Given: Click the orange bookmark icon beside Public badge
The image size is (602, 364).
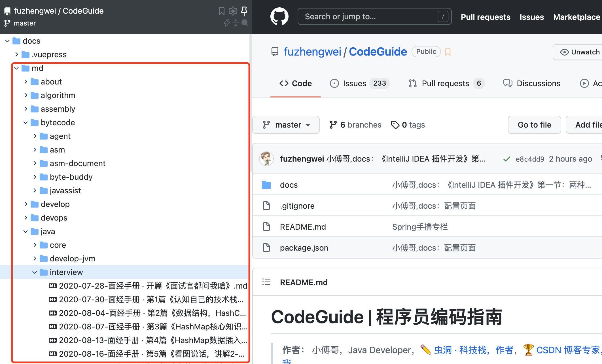Looking at the screenshot, I should coord(448,52).
